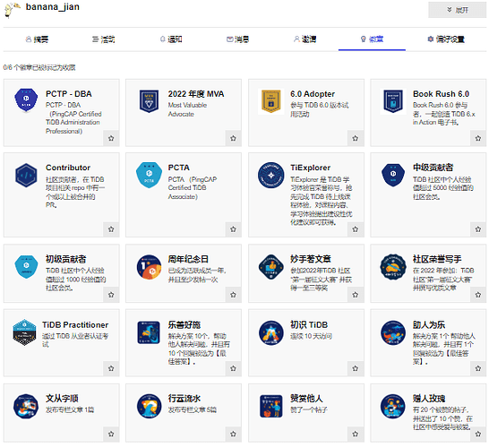This screenshot has width=489, height=448.
Task: Expand the profile with the 展开 button
Action: click(457, 10)
